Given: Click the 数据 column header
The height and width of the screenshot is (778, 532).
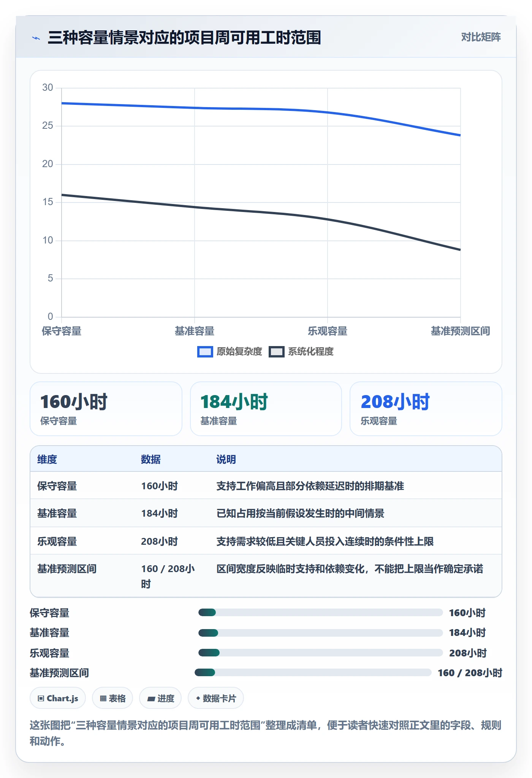Looking at the screenshot, I should click(x=151, y=459).
